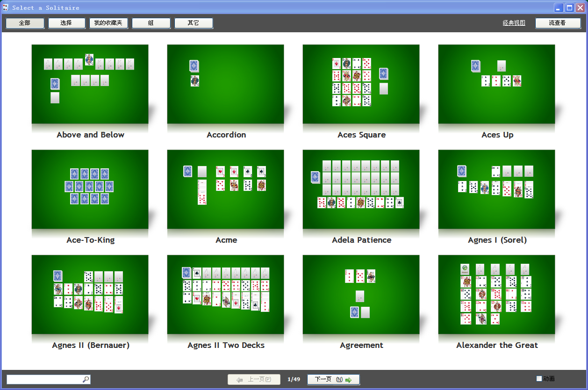This screenshot has height=390, width=588.
Task: Switch to the 组 groups tab
Action: pyautogui.click(x=151, y=23)
